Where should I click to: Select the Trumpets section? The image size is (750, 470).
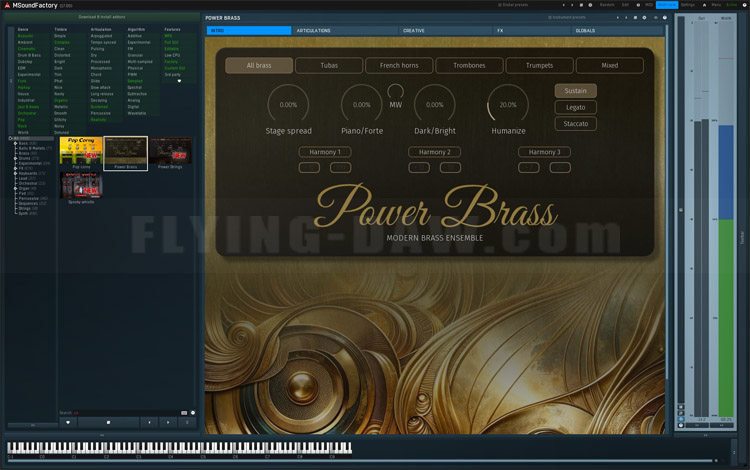pyautogui.click(x=540, y=66)
